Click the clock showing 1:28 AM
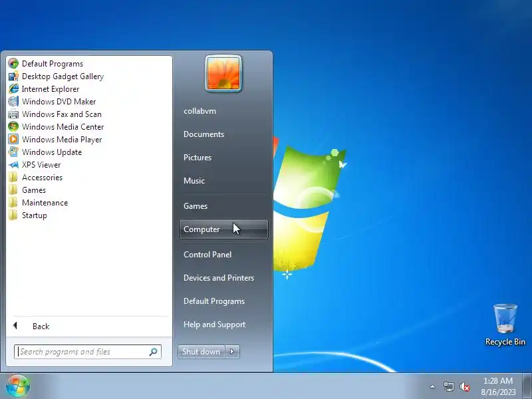This screenshot has width=532, height=399. tap(498, 380)
